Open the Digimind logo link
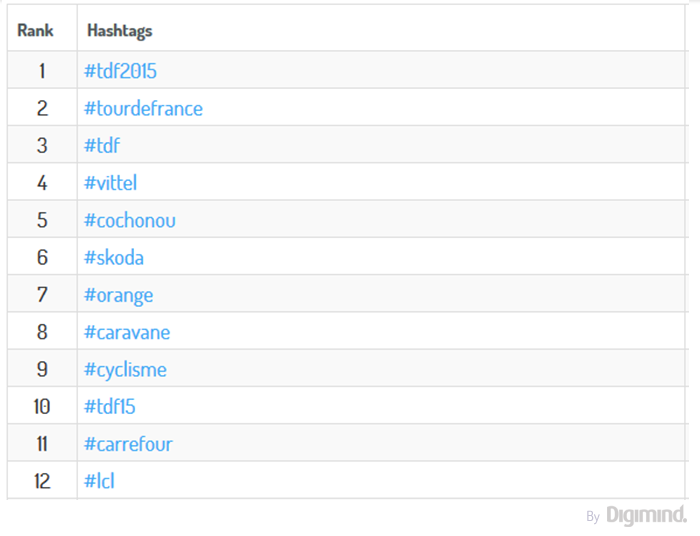Viewport: 700px width, 536px height. [x=646, y=515]
